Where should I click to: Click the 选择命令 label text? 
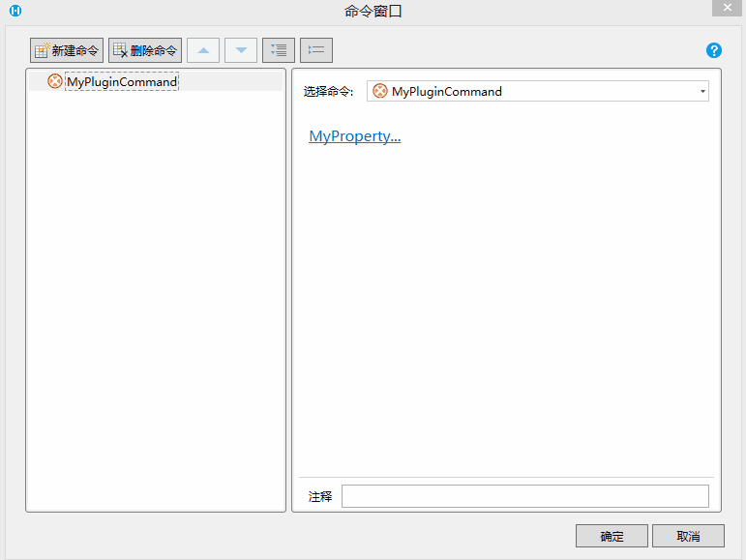click(x=328, y=92)
